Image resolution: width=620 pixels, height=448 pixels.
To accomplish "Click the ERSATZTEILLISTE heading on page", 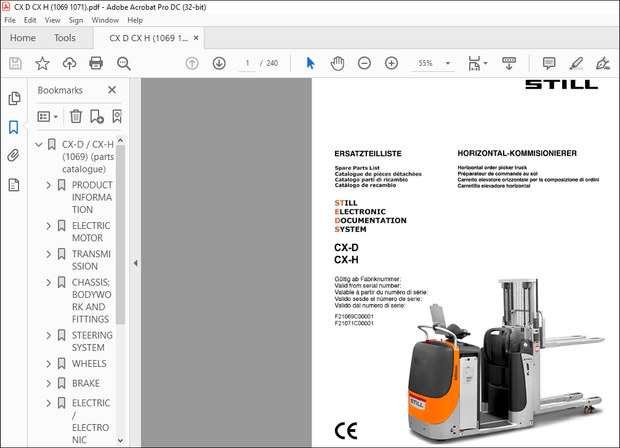I will point(368,154).
